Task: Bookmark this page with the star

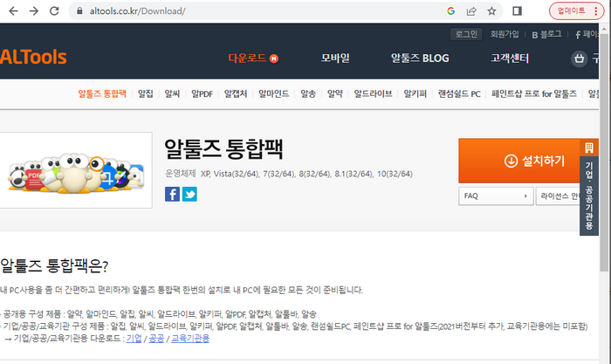Action: pos(491,11)
